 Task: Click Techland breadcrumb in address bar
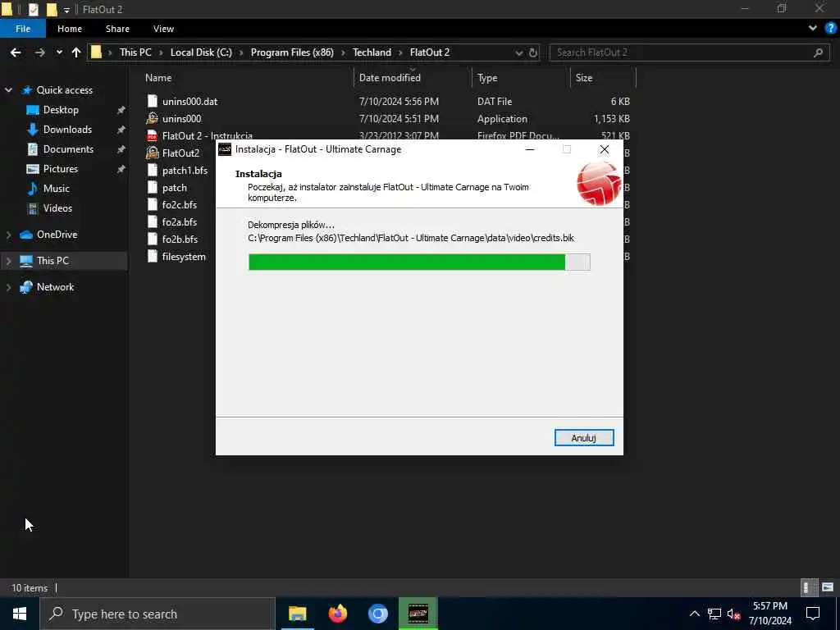pyautogui.click(x=372, y=52)
